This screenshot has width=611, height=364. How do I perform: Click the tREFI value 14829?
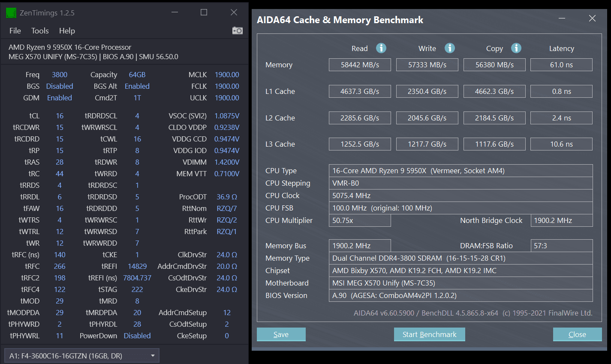coord(137,266)
